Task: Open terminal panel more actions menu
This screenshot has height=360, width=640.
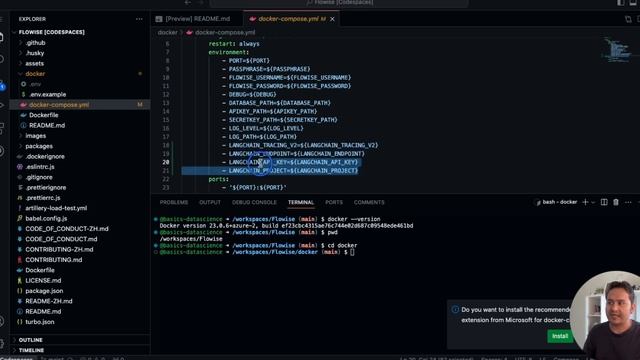Action: tap(628, 202)
